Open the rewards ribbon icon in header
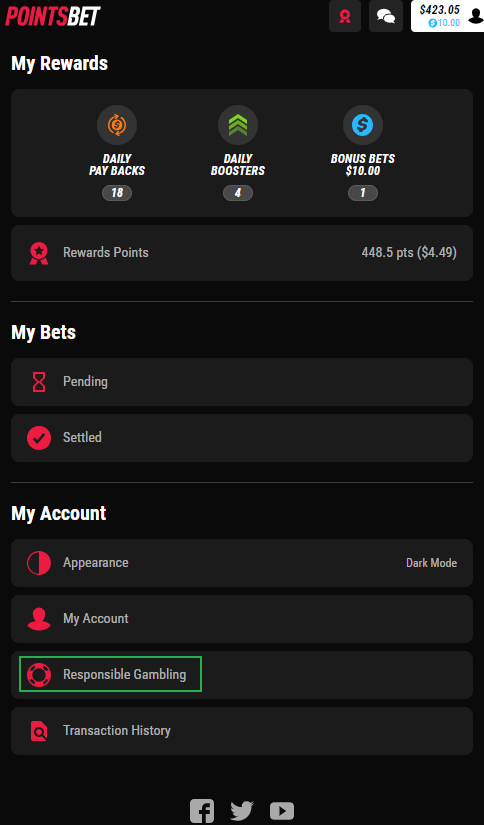 345,16
